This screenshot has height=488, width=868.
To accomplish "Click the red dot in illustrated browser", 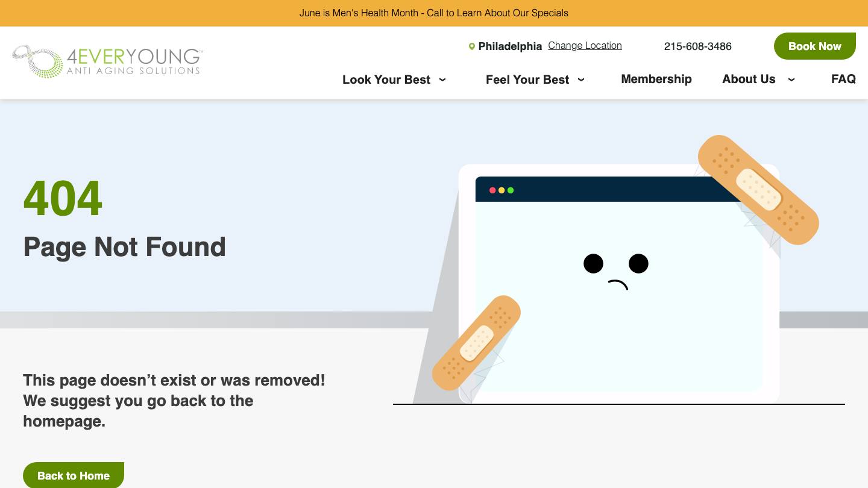I will pos(492,190).
